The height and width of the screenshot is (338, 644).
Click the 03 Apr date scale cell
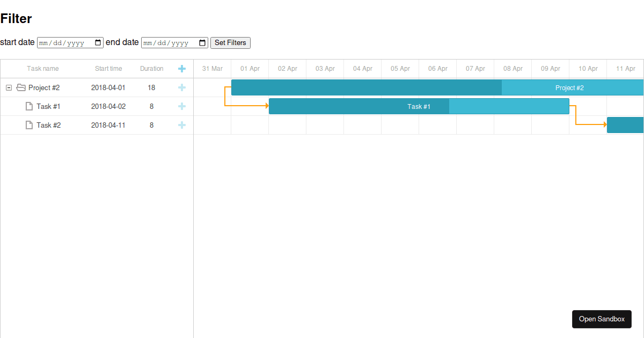[325, 69]
